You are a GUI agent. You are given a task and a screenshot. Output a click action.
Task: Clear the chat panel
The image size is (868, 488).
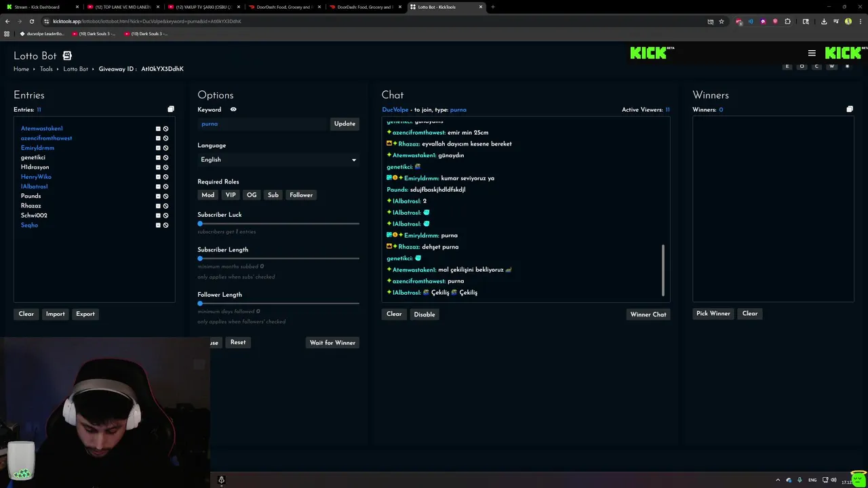click(394, 314)
